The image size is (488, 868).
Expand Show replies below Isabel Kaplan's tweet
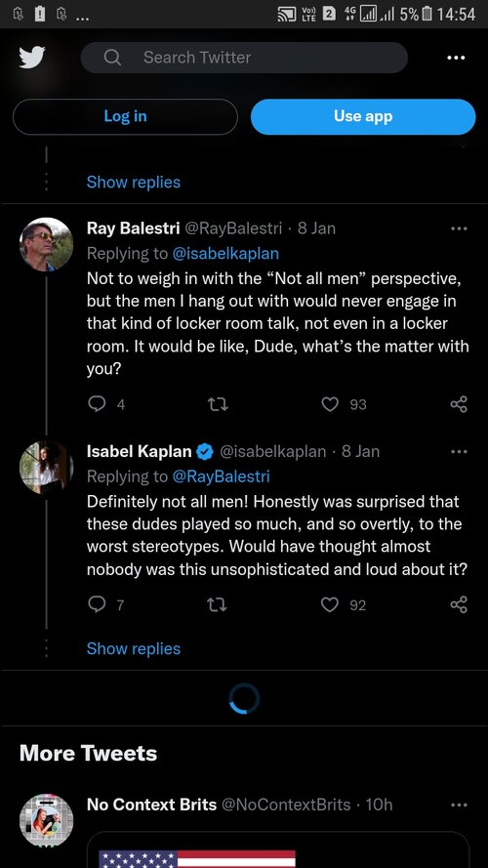(x=134, y=648)
